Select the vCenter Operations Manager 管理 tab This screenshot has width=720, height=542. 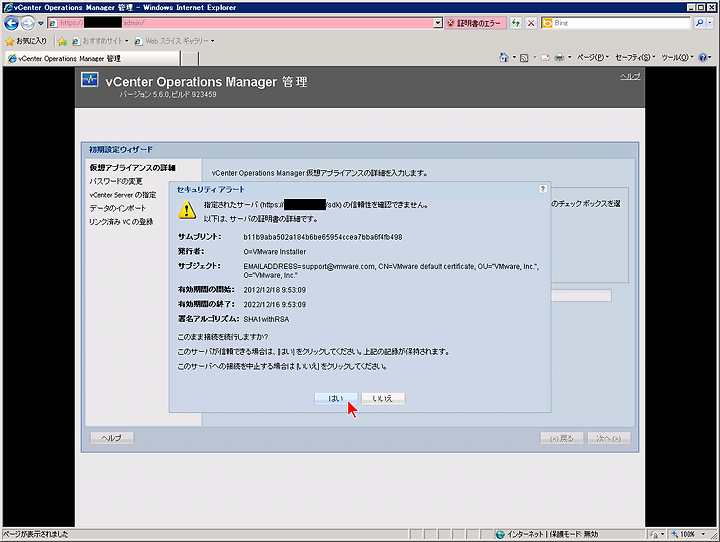click(92, 58)
